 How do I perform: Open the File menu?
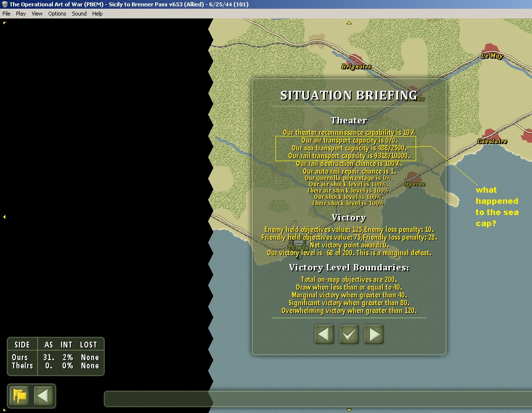click(x=6, y=14)
